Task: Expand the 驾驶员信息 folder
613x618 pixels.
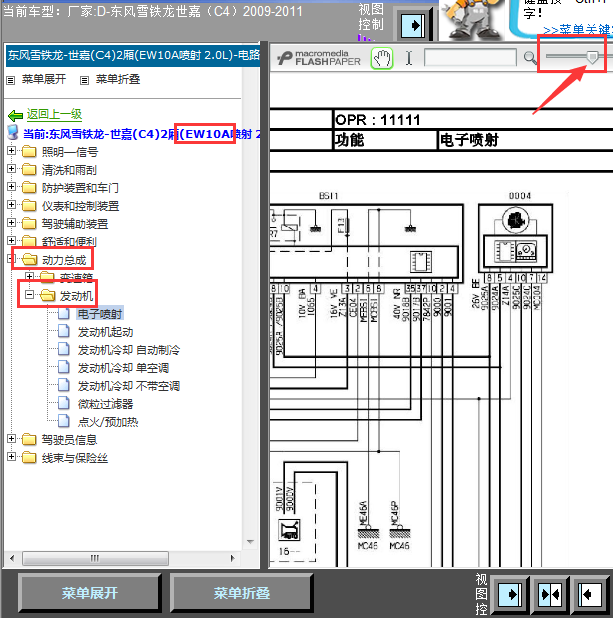Action: (x=11, y=438)
